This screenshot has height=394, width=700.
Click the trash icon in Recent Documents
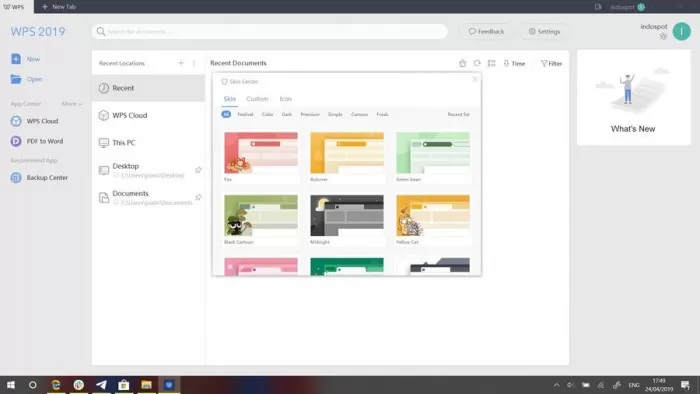tap(462, 63)
